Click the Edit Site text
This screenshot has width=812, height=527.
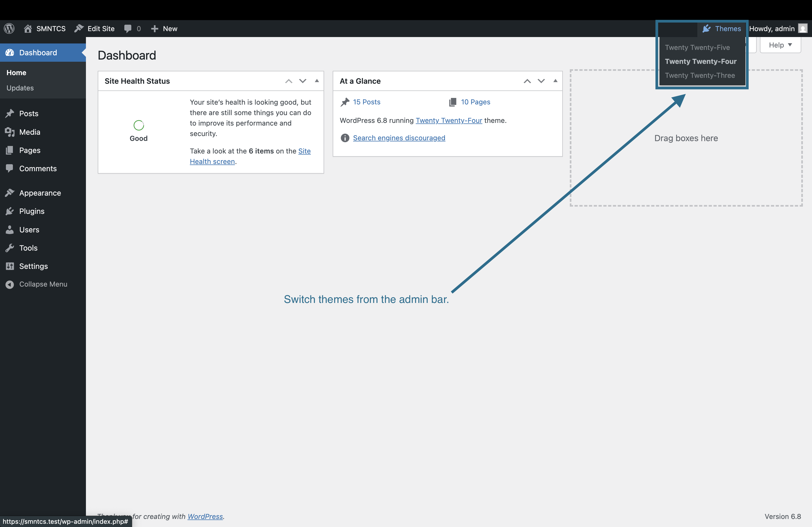[x=101, y=29]
